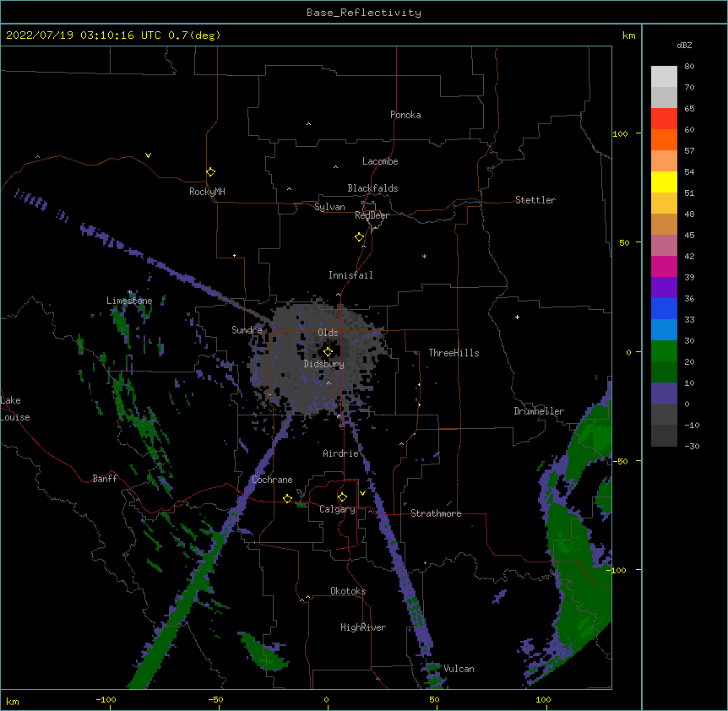728x711 pixels.
Task: Click the dBZ legend heading
Action: [684, 46]
